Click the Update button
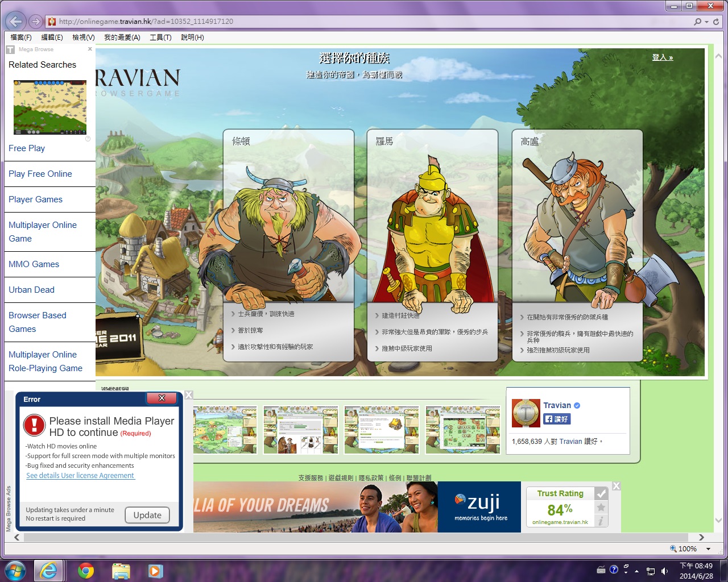Screen dimensions: 728x582 (147, 515)
